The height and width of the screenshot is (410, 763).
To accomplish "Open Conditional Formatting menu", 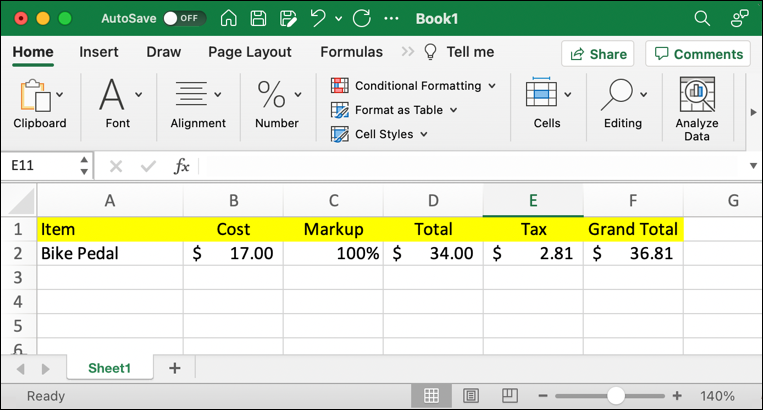I will point(414,86).
